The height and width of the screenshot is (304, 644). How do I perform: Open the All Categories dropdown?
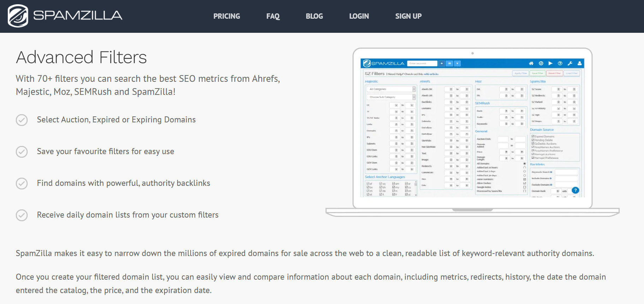(x=391, y=89)
